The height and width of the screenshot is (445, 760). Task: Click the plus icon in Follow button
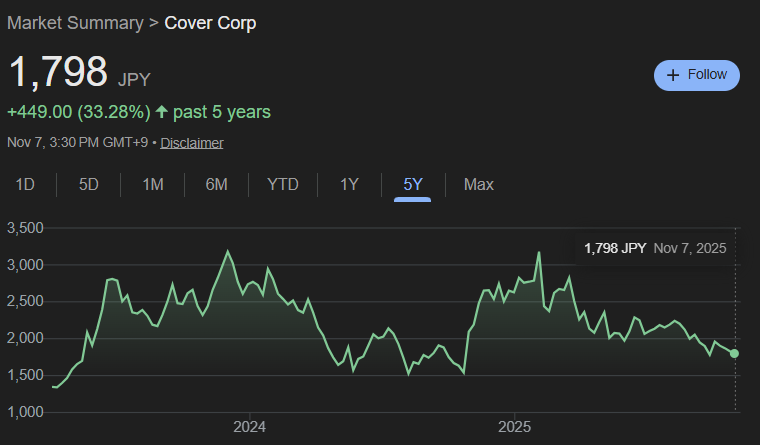click(673, 75)
